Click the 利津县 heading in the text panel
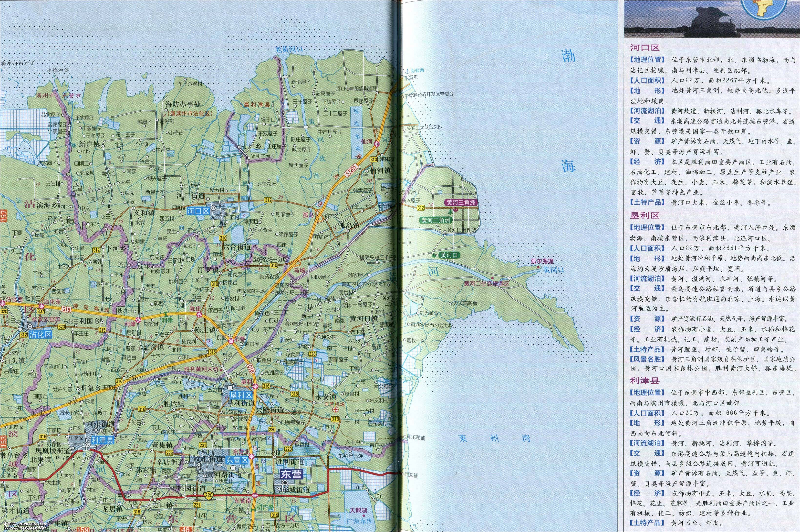 (x=645, y=381)
